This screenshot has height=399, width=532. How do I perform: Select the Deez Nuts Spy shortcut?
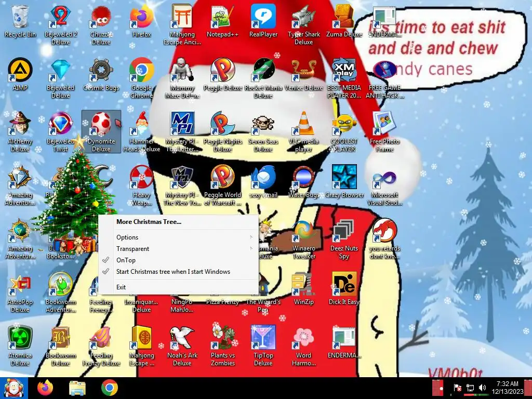(x=344, y=239)
